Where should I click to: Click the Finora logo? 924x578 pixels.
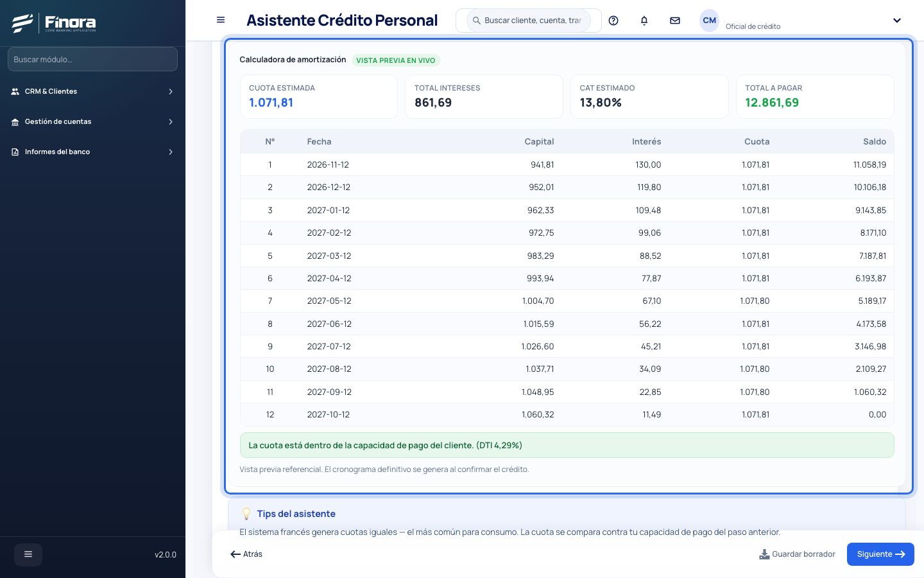click(x=54, y=23)
